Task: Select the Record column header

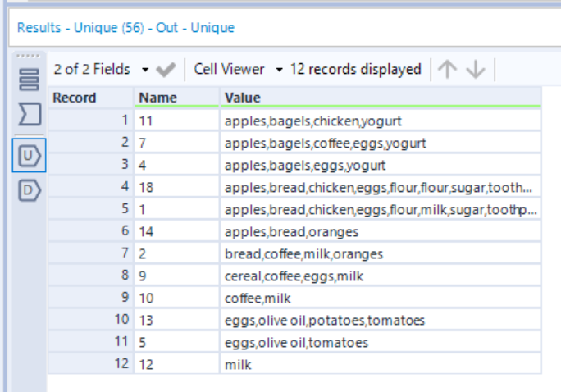Action: pos(91,98)
